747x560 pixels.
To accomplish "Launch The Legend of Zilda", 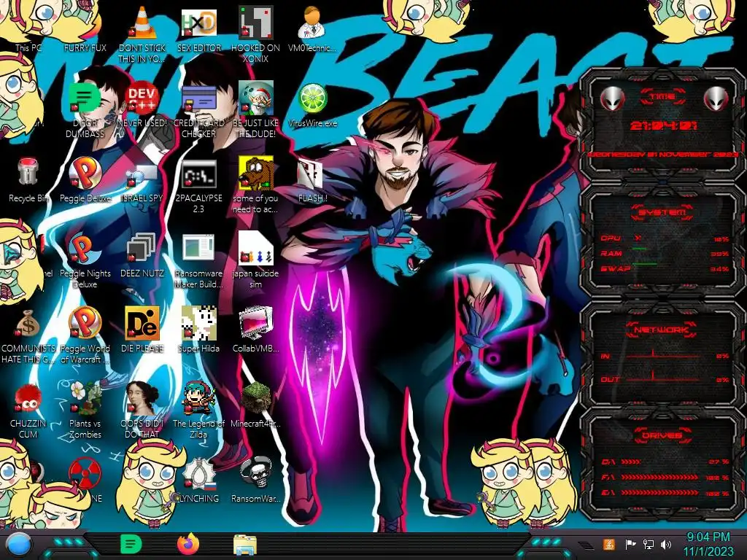I will (x=198, y=398).
